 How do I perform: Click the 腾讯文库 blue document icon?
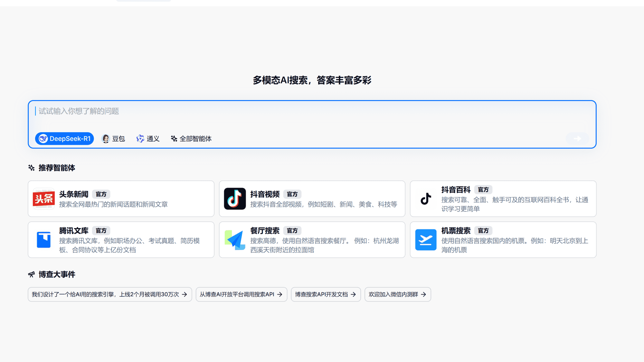click(x=44, y=240)
